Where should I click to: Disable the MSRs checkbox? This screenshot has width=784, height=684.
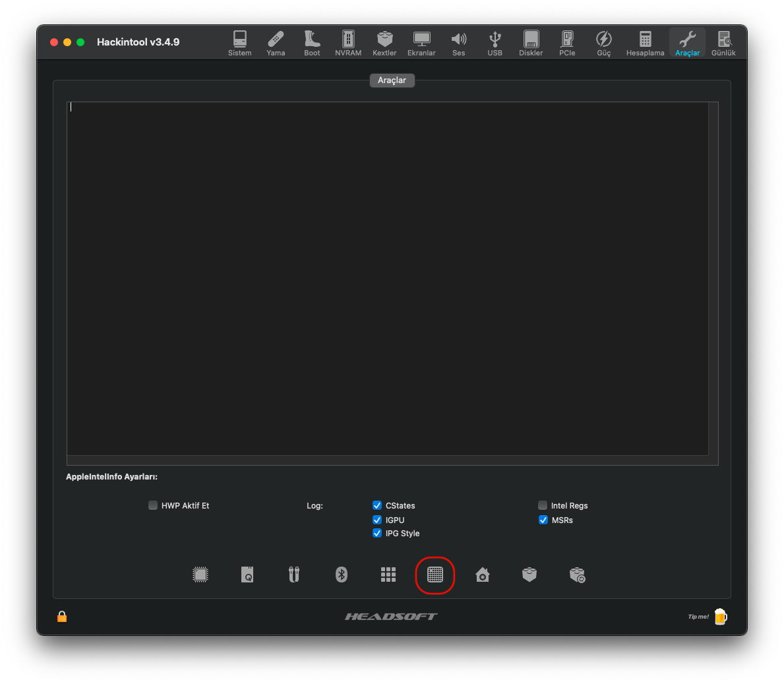[x=543, y=520]
